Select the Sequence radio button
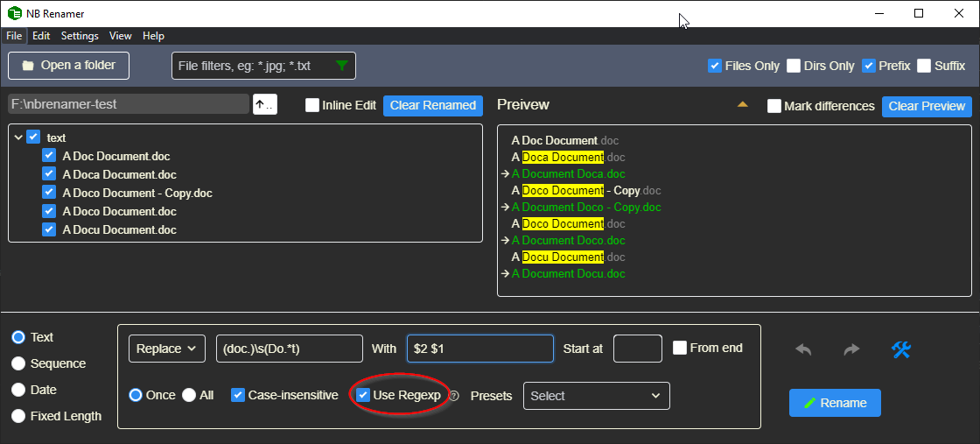The image size is (980, 444). click(x=18, y=363)
